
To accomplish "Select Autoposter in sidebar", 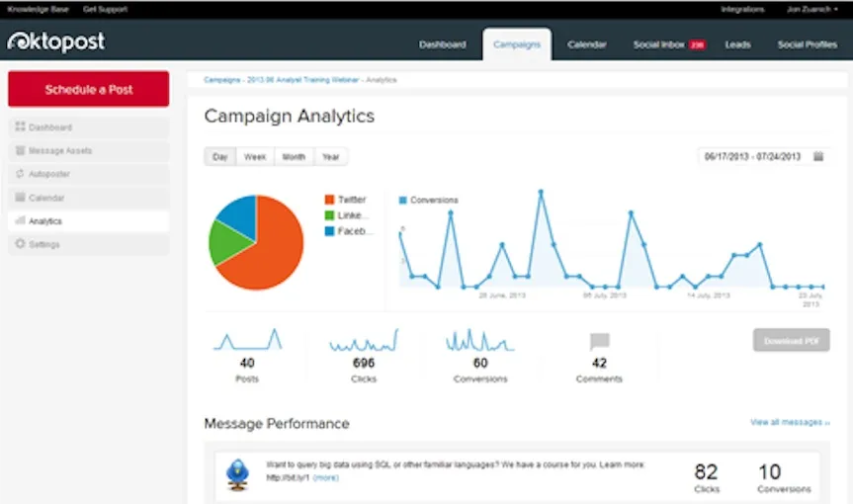I will coord(89,174).
